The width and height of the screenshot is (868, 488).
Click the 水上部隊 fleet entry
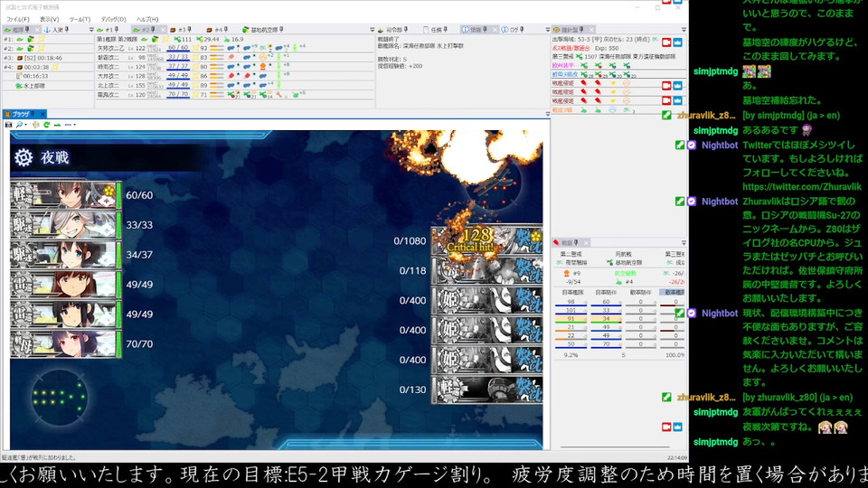(x=31, y=86)
